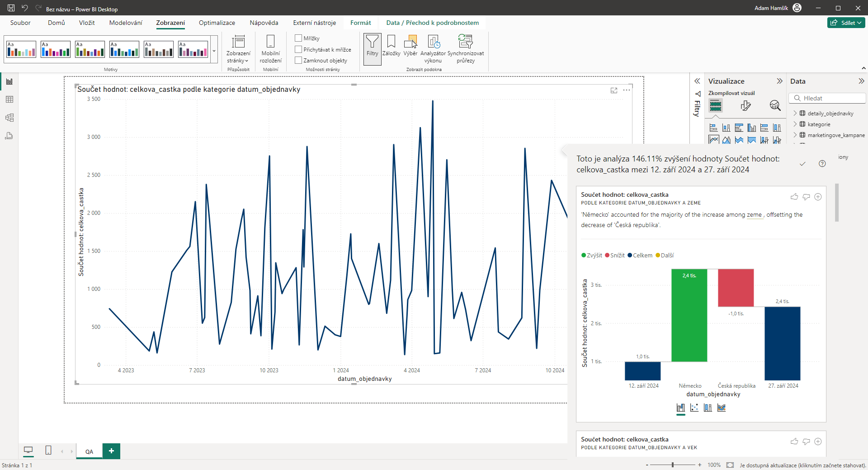The image size is (868, 470).
Task: Adjust the zoom slider in status bar
Action: (x=673, y=465)
